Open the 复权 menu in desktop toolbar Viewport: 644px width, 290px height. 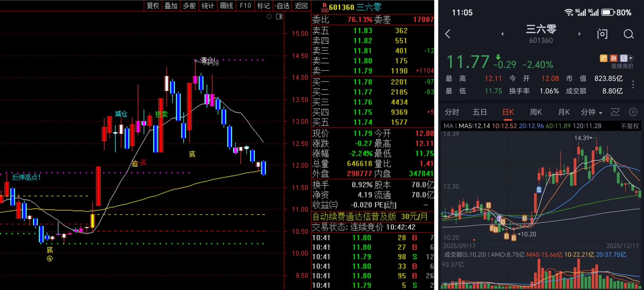(153, 6)
